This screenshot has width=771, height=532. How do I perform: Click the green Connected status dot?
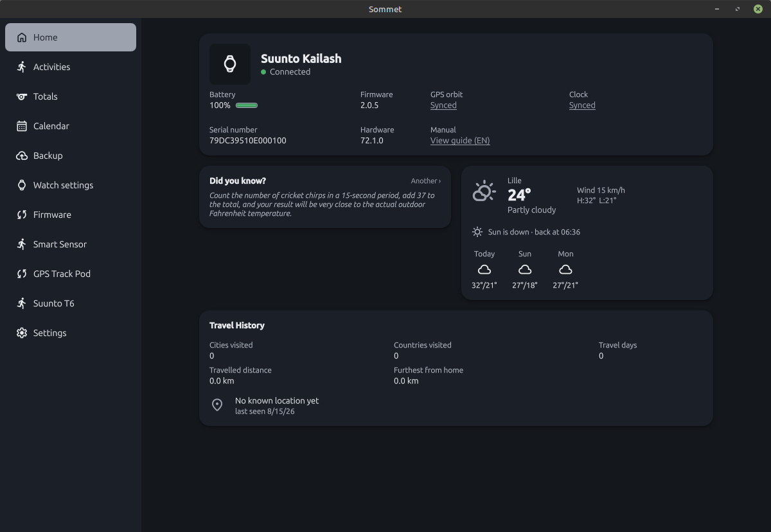coord(263,72)
